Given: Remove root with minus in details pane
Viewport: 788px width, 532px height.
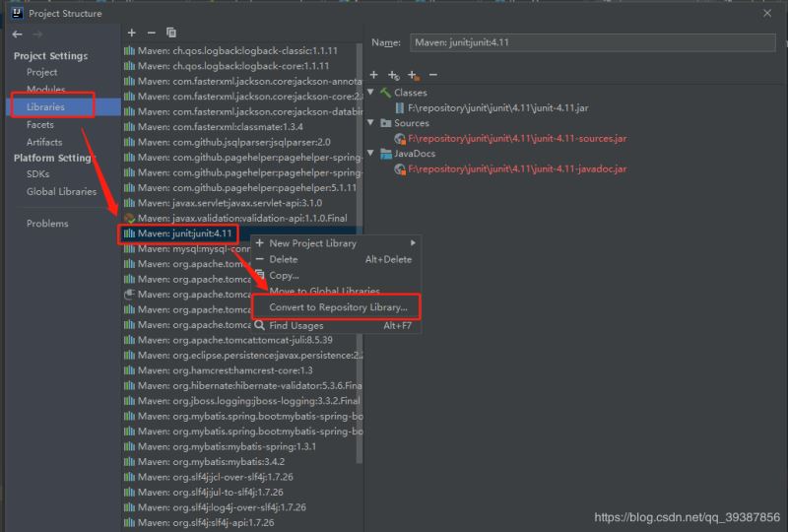Looking at the screenshot, I should pos(433,75).
